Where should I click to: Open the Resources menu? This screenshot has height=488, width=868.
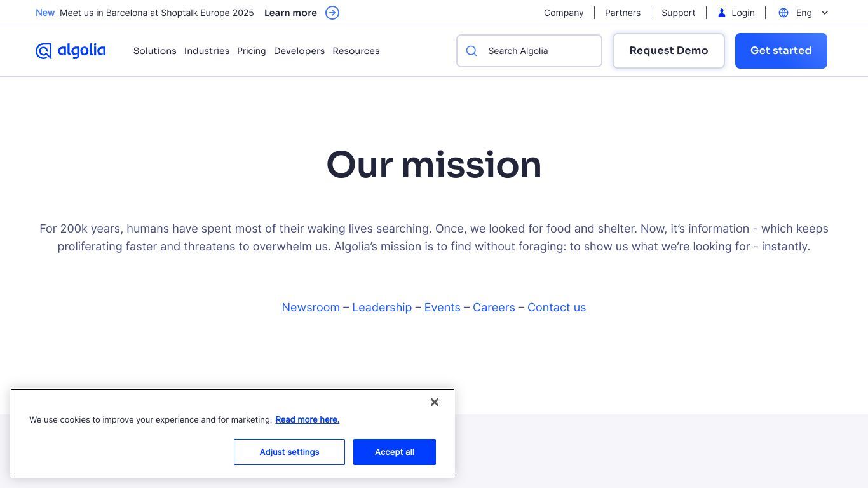(356, 51)
